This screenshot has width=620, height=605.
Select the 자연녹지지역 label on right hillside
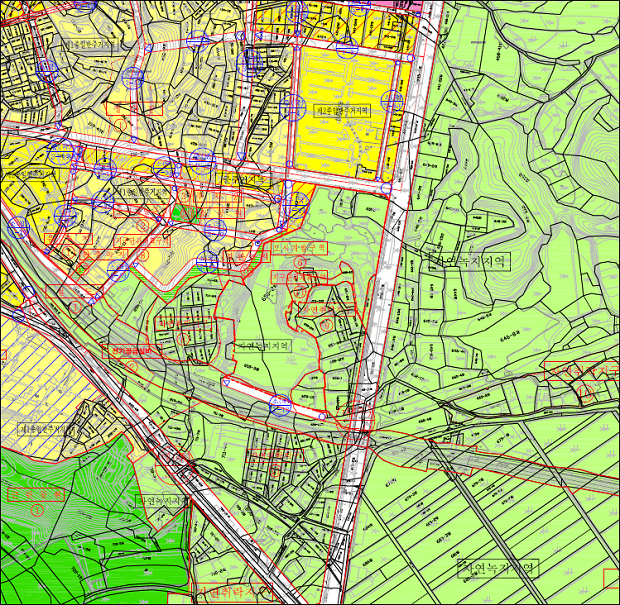click(x=469, y=263)
